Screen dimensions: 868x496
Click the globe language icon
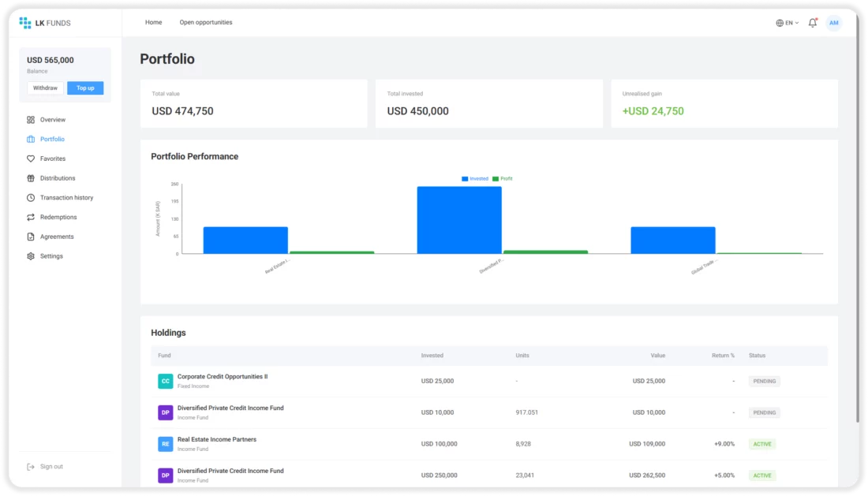pos(780,23)
